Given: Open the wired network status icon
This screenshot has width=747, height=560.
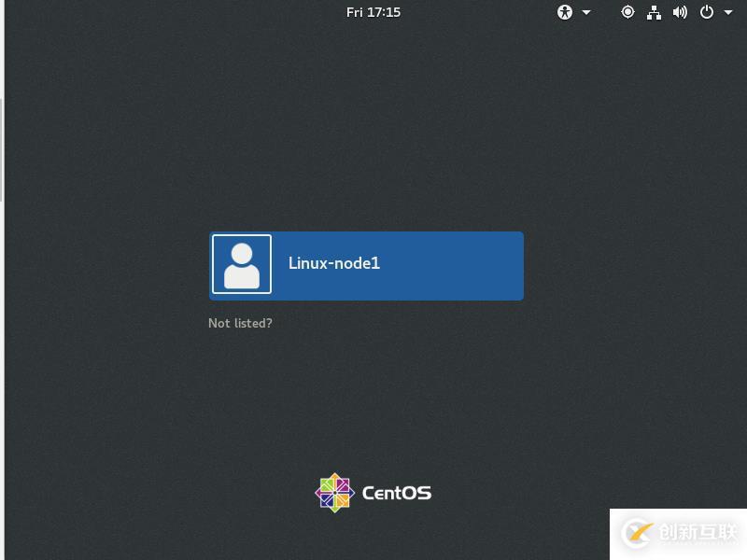Looking at the screenshot, I should [x=654, y=12].
